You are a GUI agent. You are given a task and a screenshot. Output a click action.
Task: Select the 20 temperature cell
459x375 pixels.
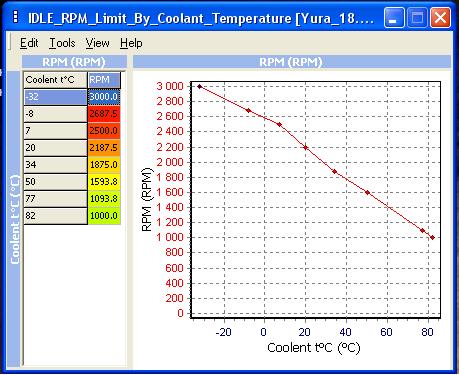(55, 148)
